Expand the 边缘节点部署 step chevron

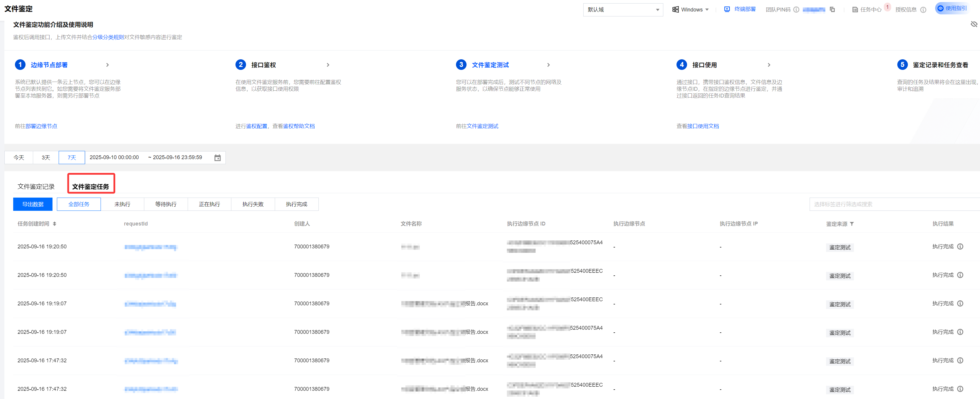click(108, 65)
